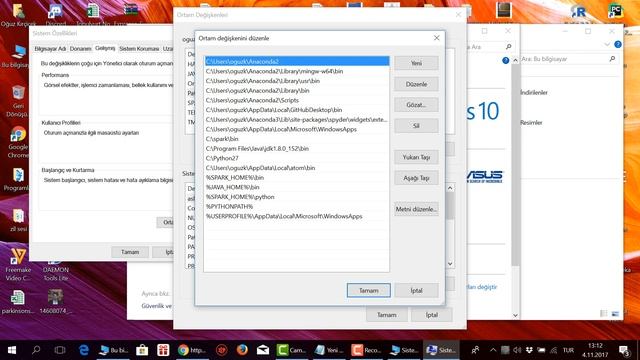
Task: Open the Windows Start menu
Action: pyautogui.click(x=12, y=350)
